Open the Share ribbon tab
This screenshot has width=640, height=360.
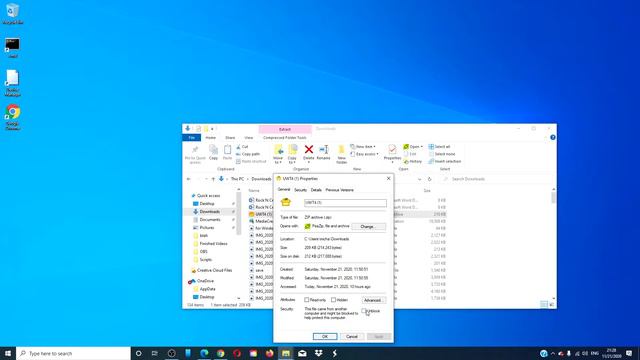pyautogui.click(x=230, y=138)
